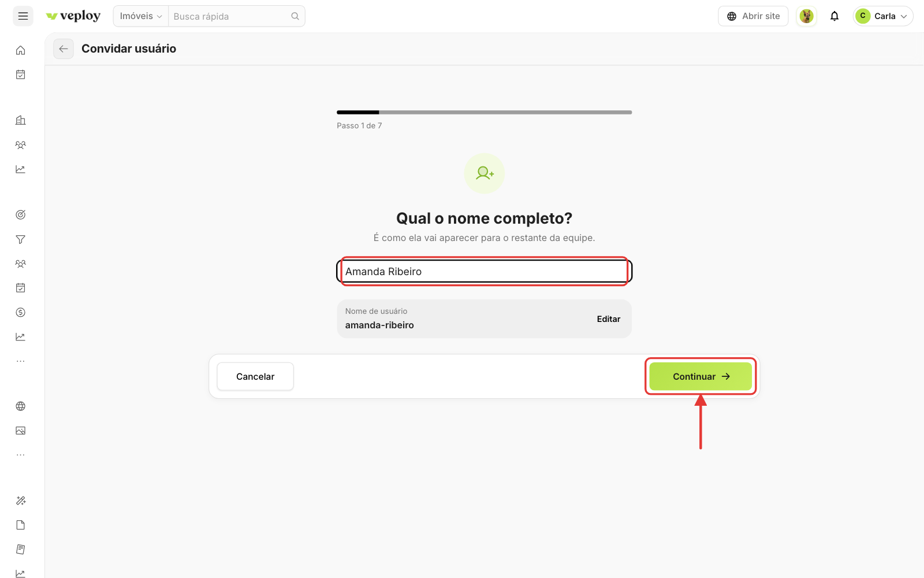924x578 pixels.
Task: Expand the ellipsis below the image gallery icon
Action: 21,455
